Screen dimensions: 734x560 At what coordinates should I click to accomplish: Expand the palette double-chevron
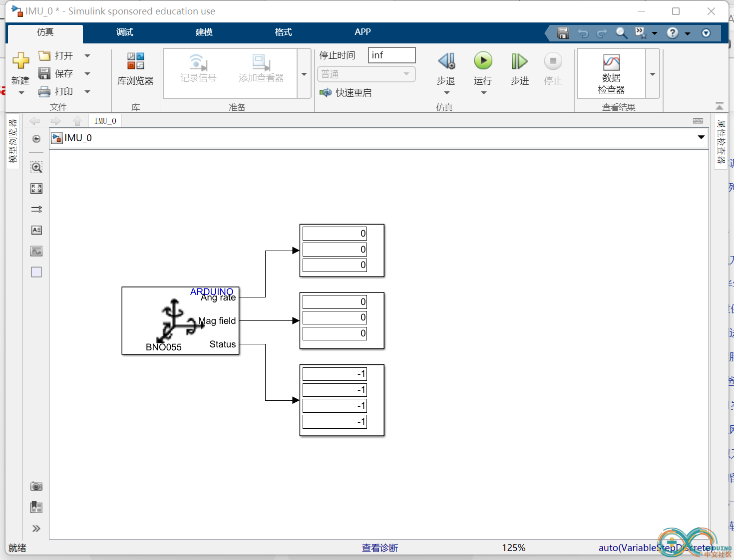[x=36, y=529]
